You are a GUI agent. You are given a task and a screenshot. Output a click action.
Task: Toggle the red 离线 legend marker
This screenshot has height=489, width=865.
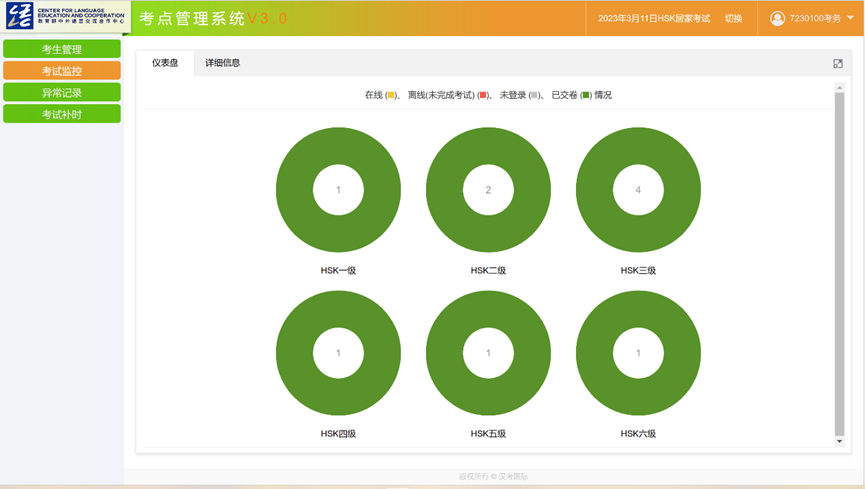(482, 96)
